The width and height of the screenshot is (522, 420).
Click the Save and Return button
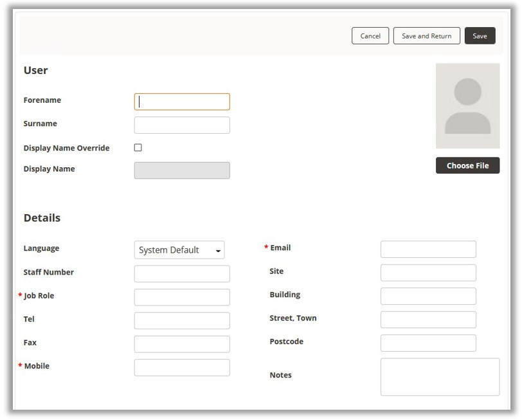click(x=426, y=36)
